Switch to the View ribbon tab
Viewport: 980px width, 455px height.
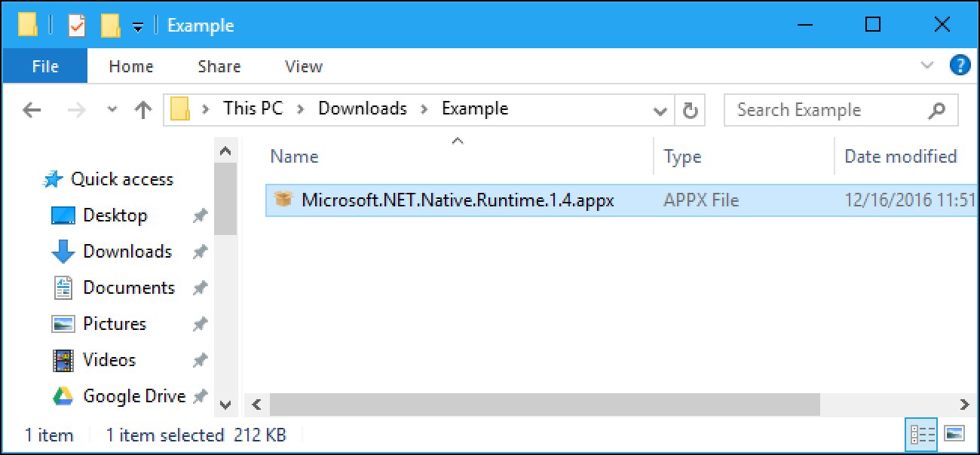click(304, 66)
